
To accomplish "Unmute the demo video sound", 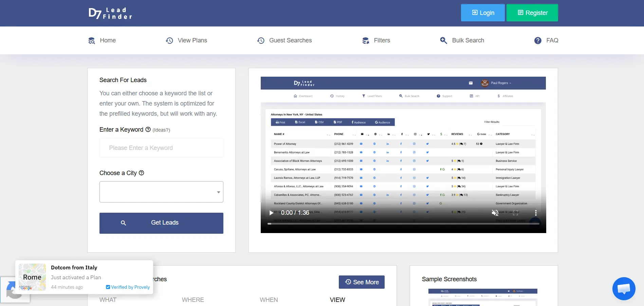I will [x=495, y=213].
